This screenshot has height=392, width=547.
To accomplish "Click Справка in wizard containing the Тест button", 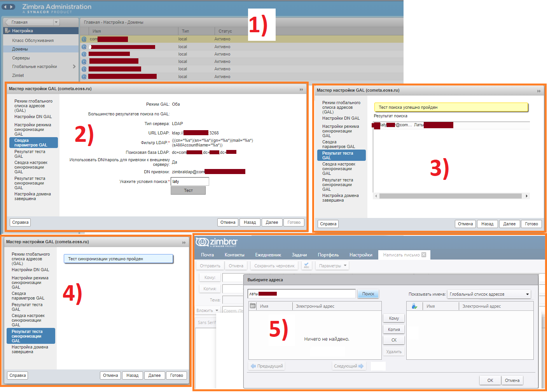I will point(20,222).
